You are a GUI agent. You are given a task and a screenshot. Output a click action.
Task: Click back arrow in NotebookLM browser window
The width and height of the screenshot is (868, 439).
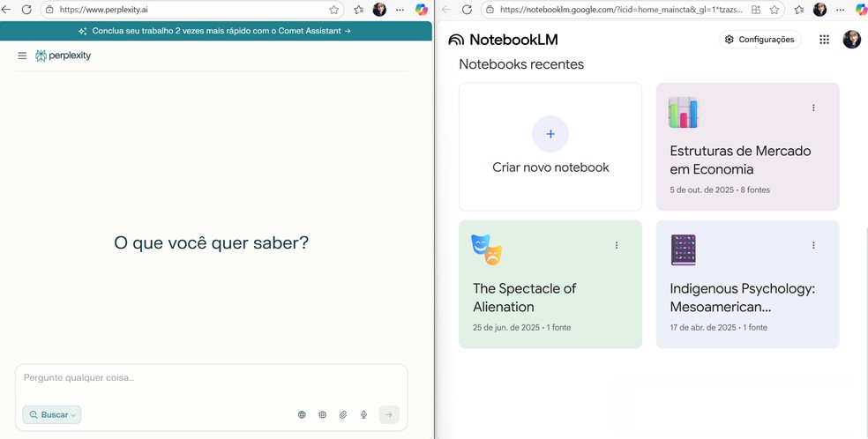(446, 10)
